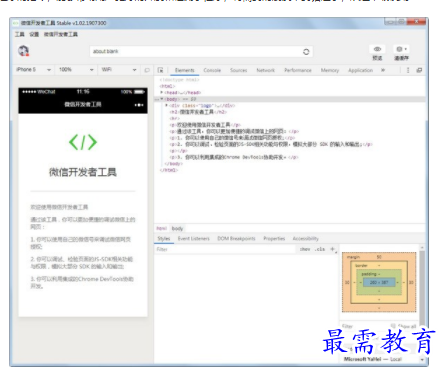This screenshot has height=373, width=444.
Task: Switch to the Console tab
Action: 212,70
